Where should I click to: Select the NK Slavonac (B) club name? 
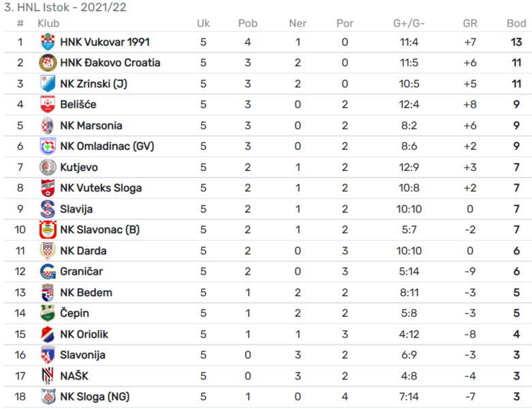point(99,230)
